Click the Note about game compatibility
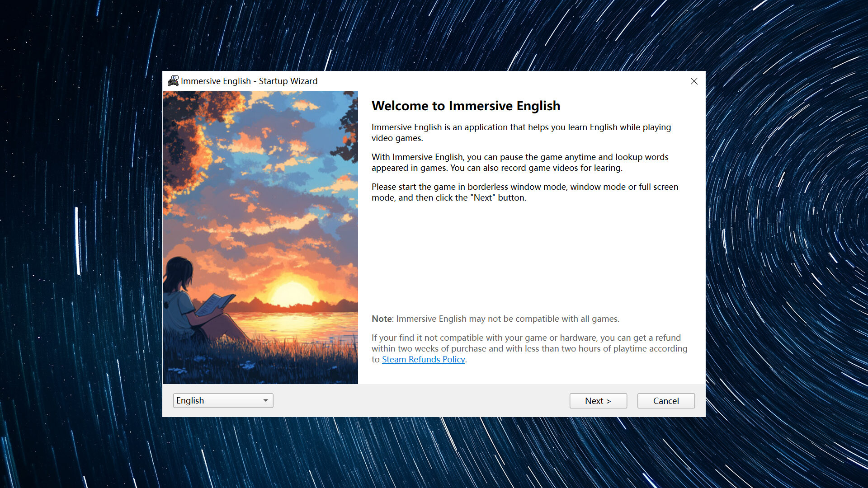This screenshot has width=868, height=488. pos(495,319)
